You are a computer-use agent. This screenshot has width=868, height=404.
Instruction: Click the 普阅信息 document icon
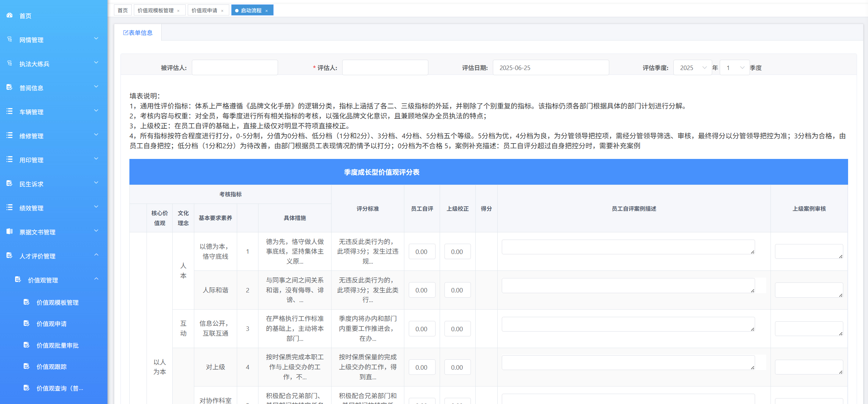(x=10, y=88)
